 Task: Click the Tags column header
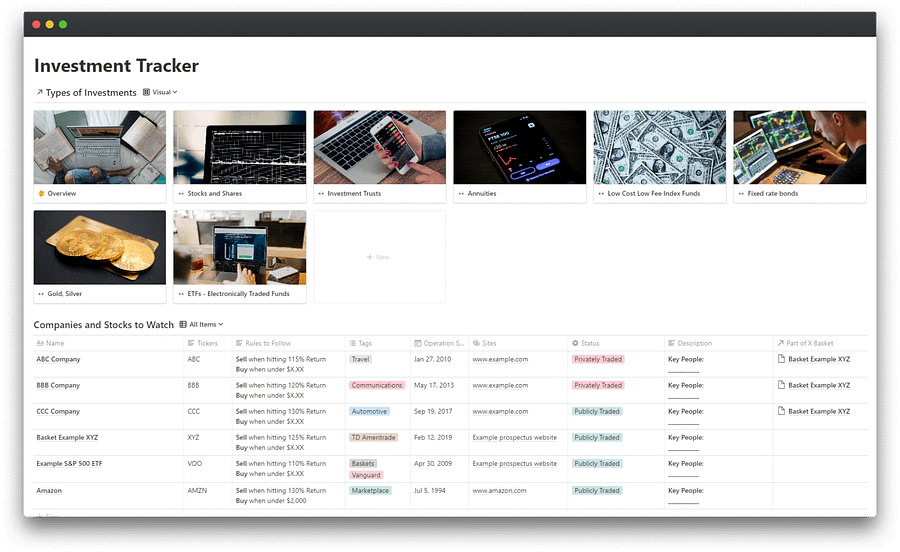point(378,343)
